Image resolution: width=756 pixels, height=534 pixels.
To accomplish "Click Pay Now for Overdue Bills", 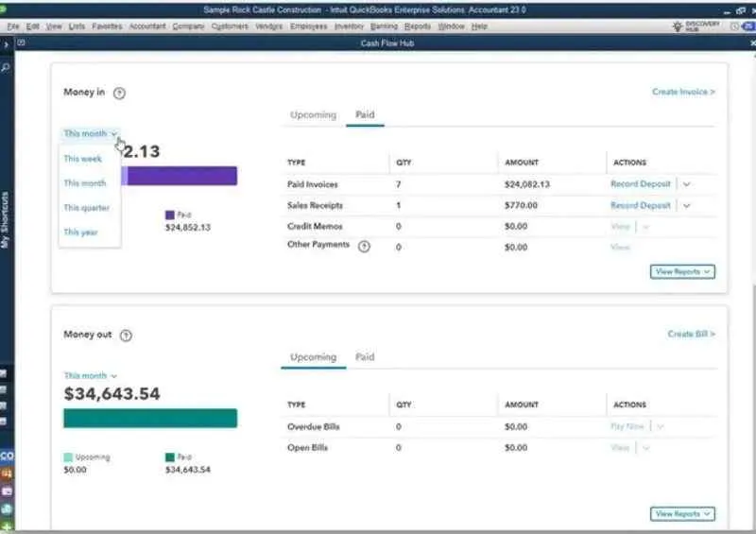I will click(x=627, y=427).
